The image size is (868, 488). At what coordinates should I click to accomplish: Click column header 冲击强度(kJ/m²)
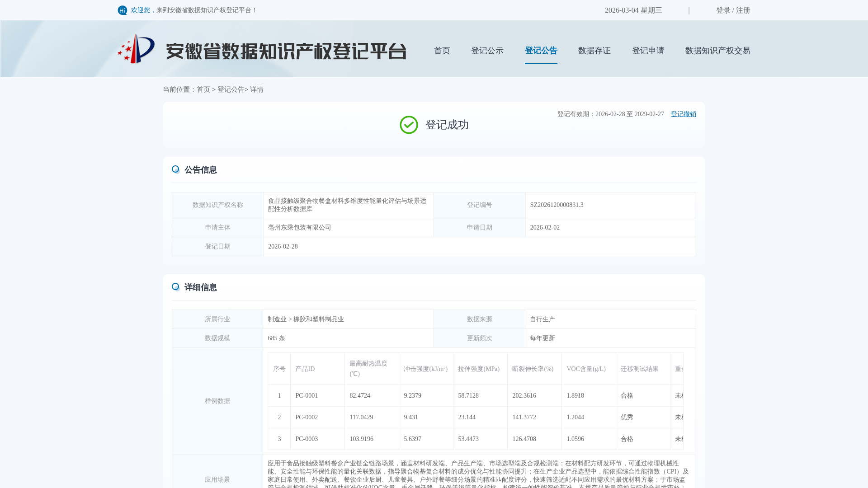pyautogui.click(x=425, y=369)
